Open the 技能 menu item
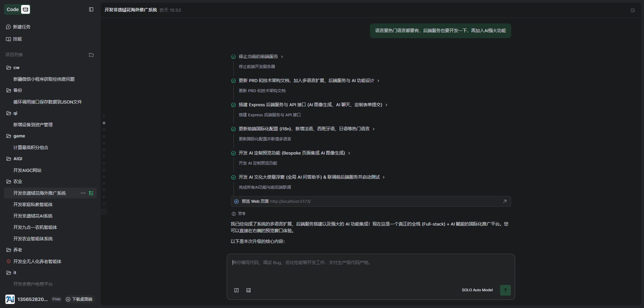Screen dimensions: 644x308 tap(17, 39)
